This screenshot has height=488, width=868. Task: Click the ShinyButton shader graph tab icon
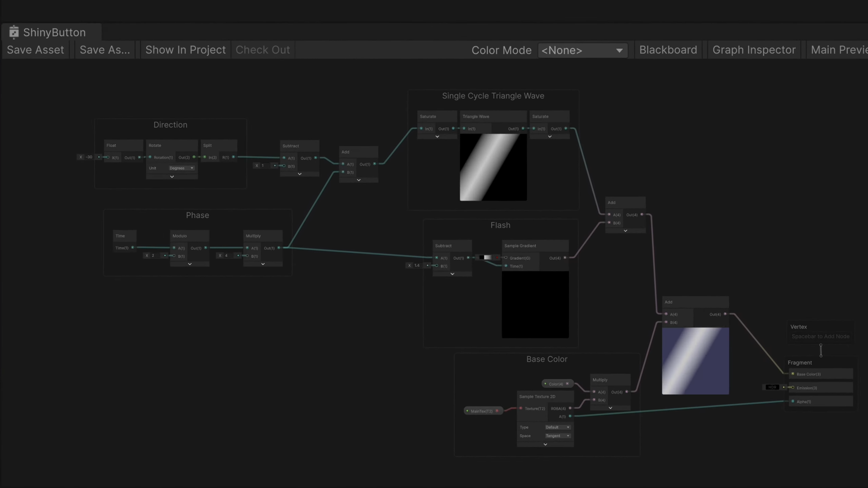(14, 32)
